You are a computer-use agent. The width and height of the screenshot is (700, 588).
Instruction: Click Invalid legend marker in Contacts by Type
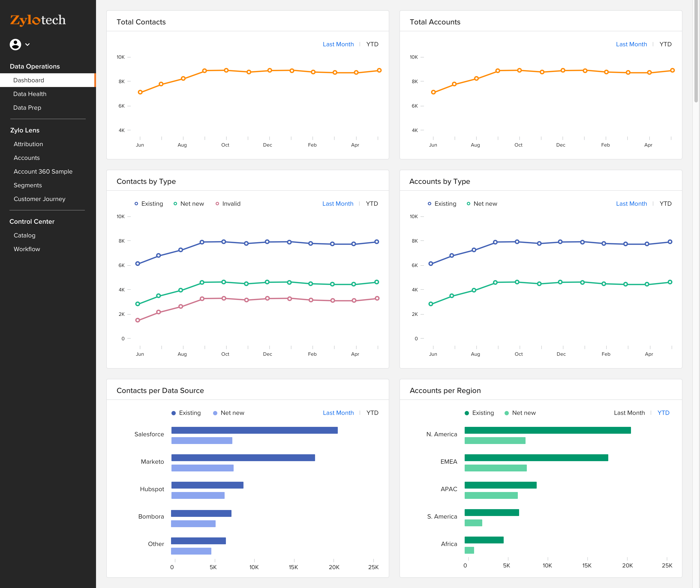pos(217,204)
